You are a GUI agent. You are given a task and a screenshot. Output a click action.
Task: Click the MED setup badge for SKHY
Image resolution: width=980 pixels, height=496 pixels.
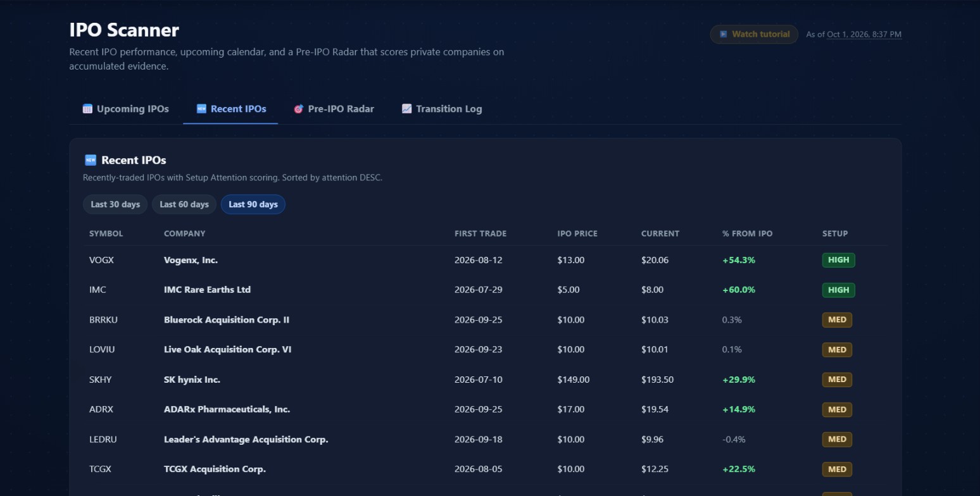(837, 380)
